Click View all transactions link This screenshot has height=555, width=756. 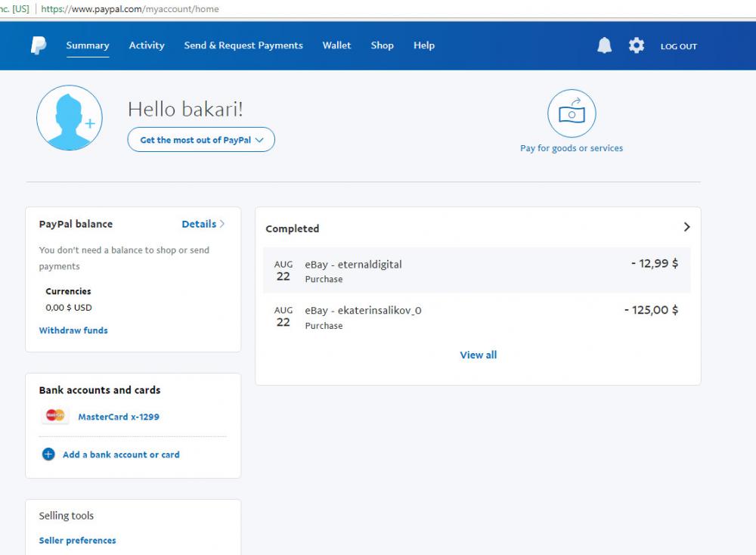[478, 355]
